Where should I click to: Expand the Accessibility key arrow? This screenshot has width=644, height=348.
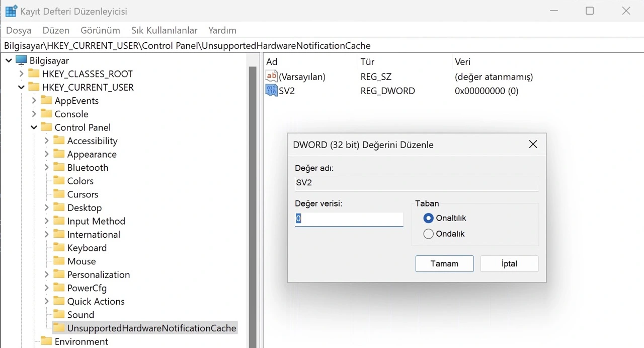tap(46, 141)
